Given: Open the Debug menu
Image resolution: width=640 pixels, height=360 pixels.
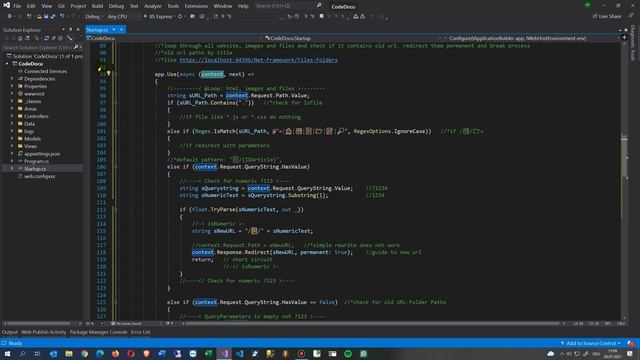Looking at the screenshot, I should pos(116,6).
